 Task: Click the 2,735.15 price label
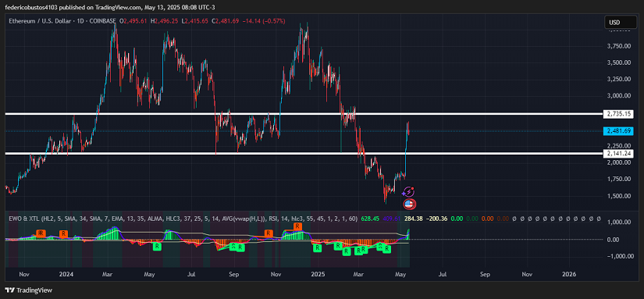point(618,114)
